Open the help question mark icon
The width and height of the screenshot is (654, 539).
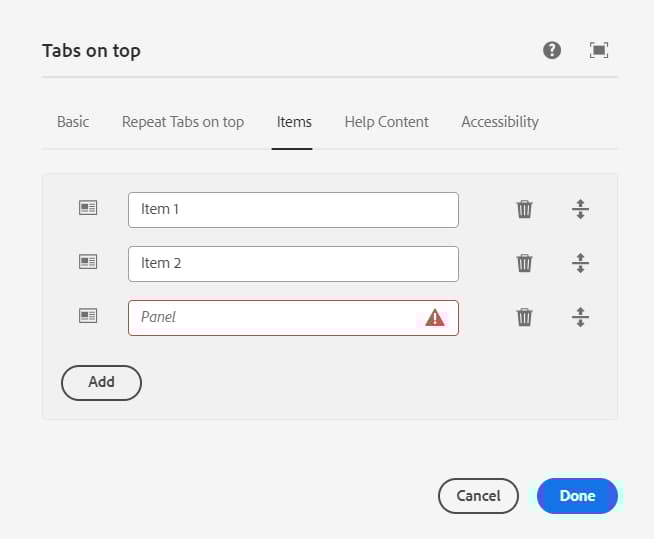click(552, 50)
